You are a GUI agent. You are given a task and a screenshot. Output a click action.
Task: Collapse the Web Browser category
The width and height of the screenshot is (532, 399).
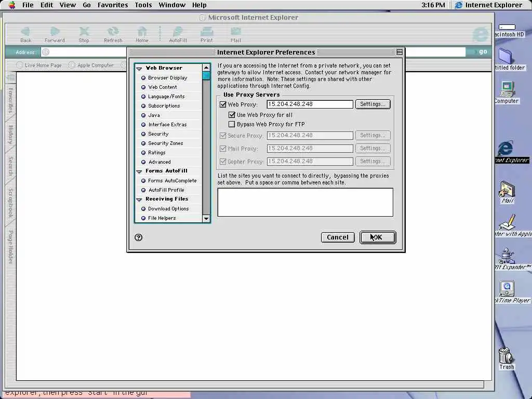click(139, 69)
